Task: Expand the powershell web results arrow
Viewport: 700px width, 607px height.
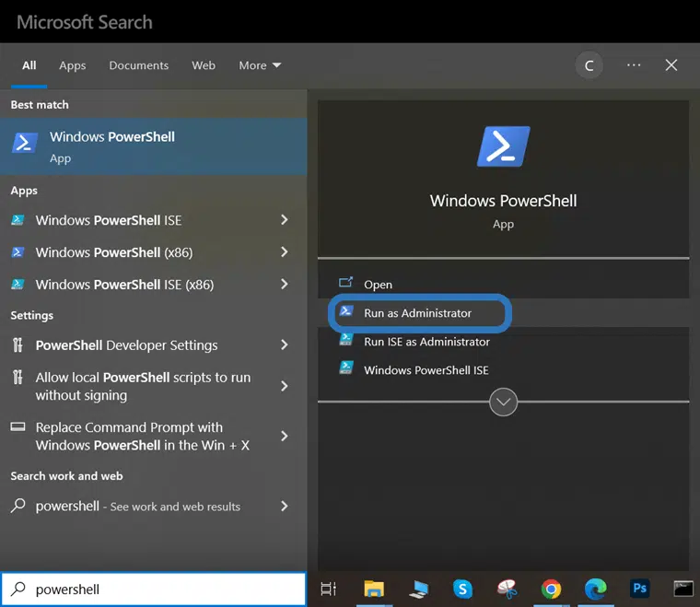Action: [x=285, y=506]
